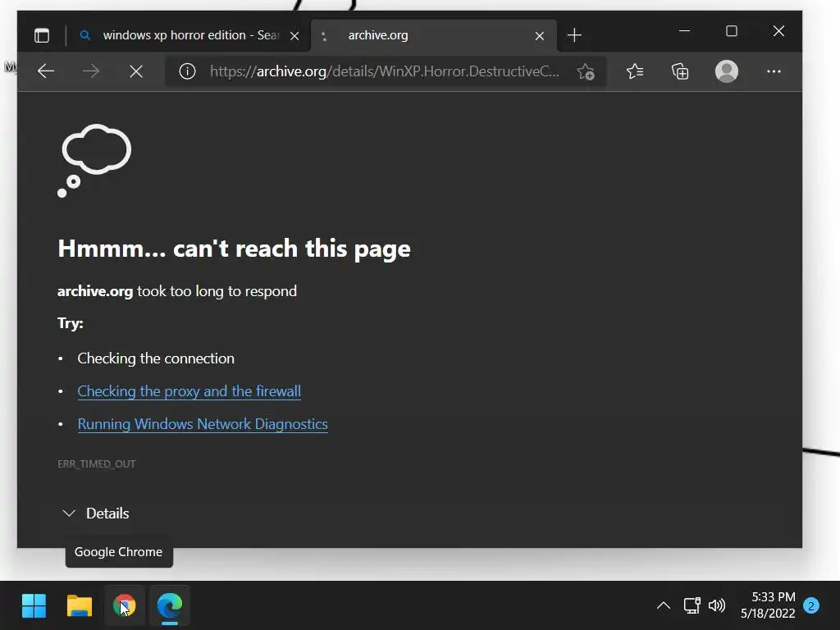Image resolution: width=840 pixels, height=630 pixels.
Task: Click the archive.org address bar URL
Action: [384, 71]
